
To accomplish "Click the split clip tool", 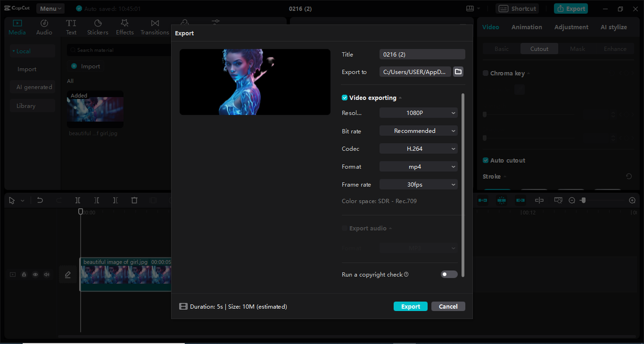I will [78, 200].
